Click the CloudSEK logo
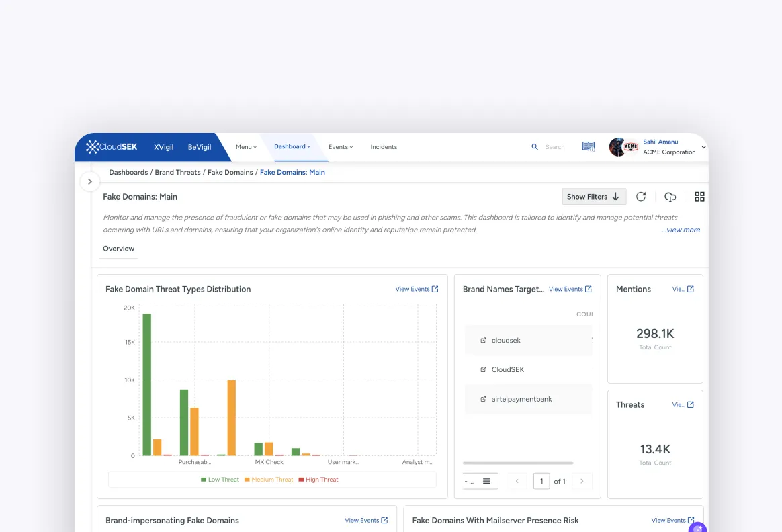Screen dimensions: 782x532 click(112, 146)
